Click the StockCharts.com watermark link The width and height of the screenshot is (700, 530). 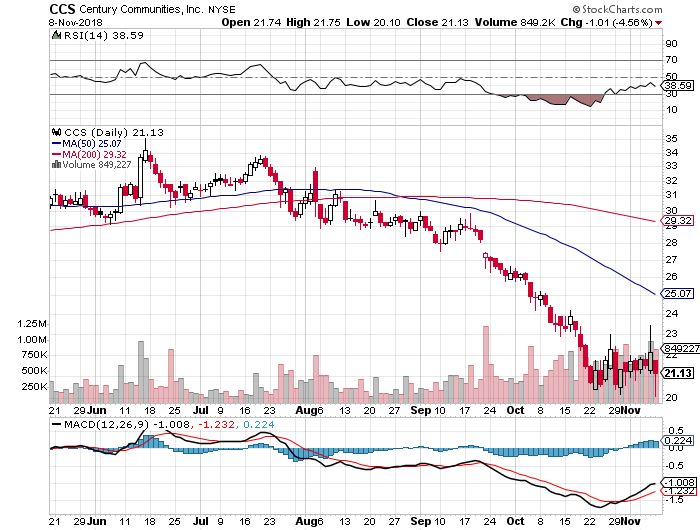[622, 9]
